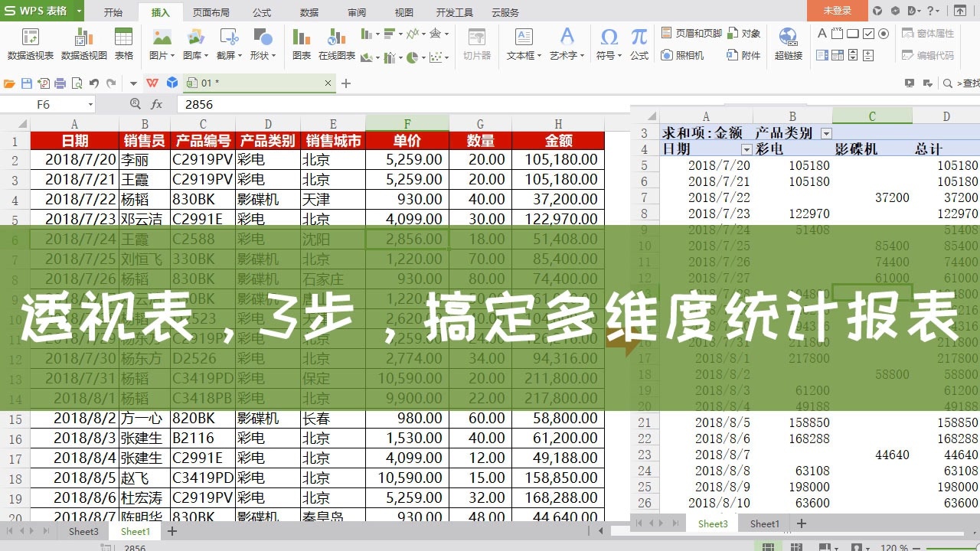Open the 视图 ribbon tab
Image resolution: width=980 pixels, height=551 pixels.
click(403, 12)
